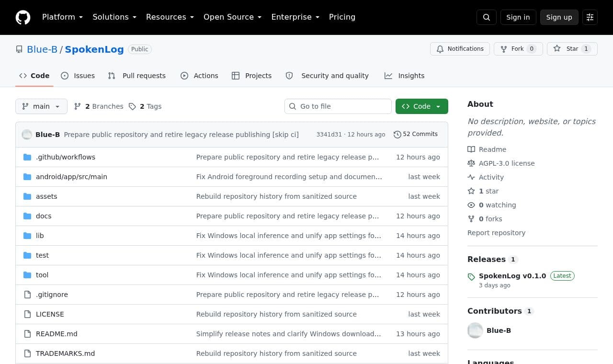Click the Blue-B avatar in commit row
Screen dimensions: 613x364
click(27, 135)
